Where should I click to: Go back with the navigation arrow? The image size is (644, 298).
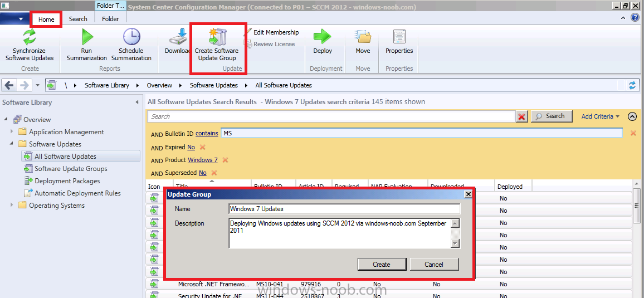(9, 85)
